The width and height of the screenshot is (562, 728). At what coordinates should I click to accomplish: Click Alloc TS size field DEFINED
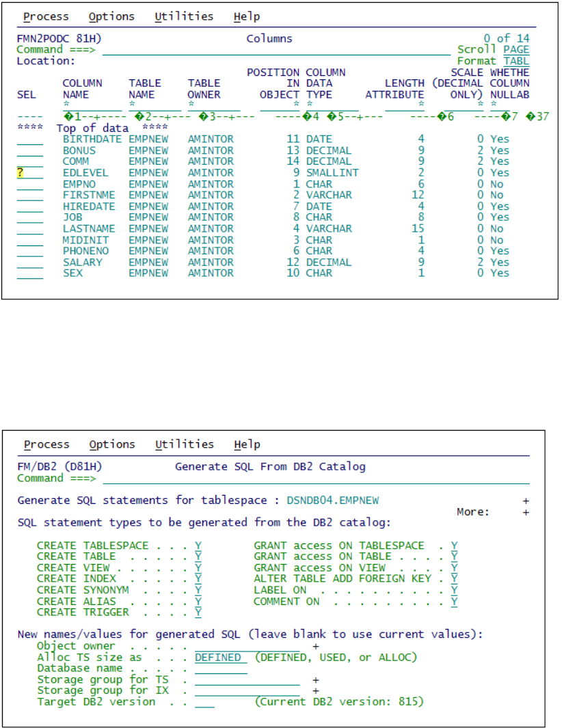221,658
